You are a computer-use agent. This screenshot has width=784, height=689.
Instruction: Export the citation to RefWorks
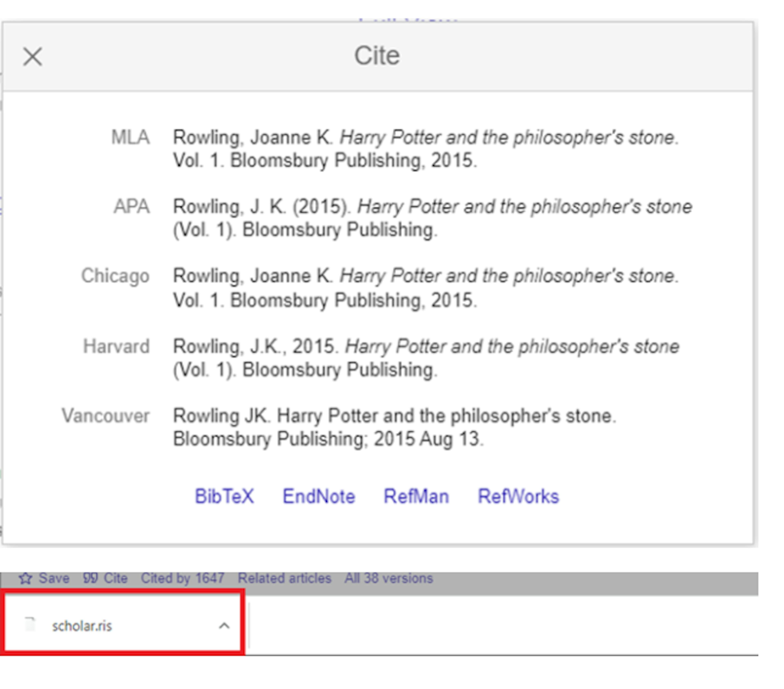point(518,496)
